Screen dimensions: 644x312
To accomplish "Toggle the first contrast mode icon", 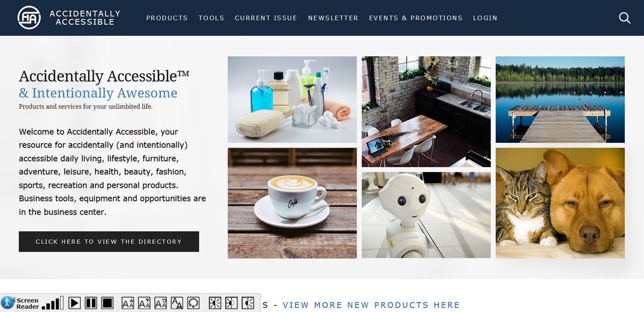I will (215, 303).
